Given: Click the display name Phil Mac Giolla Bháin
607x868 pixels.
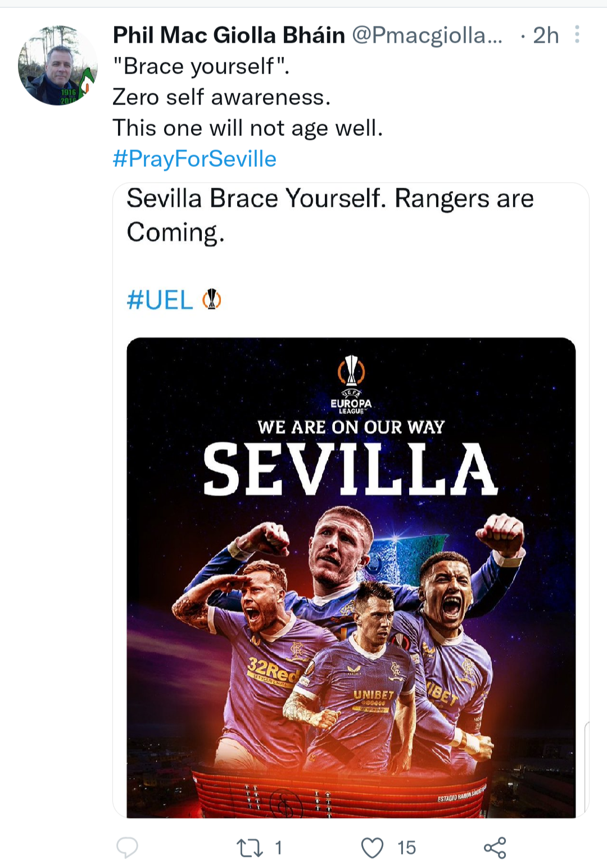Looking at the screenshot, I should 229,35.
